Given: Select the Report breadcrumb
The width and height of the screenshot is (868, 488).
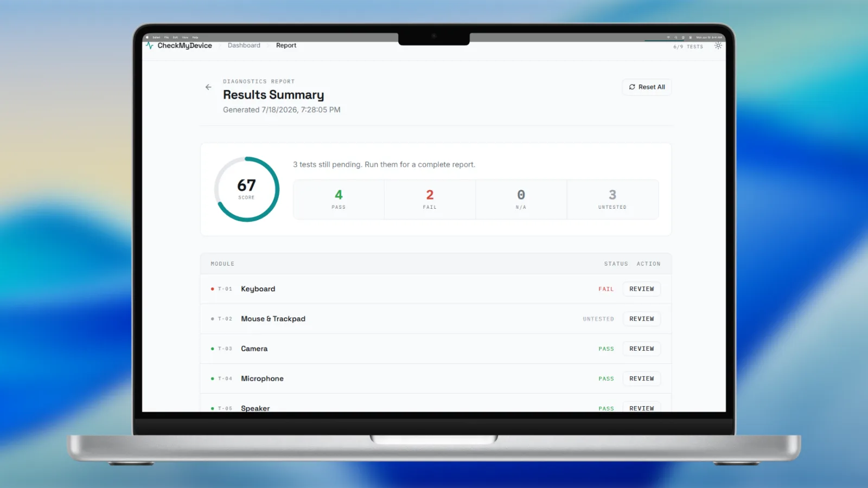Looking at the screenshot, I should (286, 46).
